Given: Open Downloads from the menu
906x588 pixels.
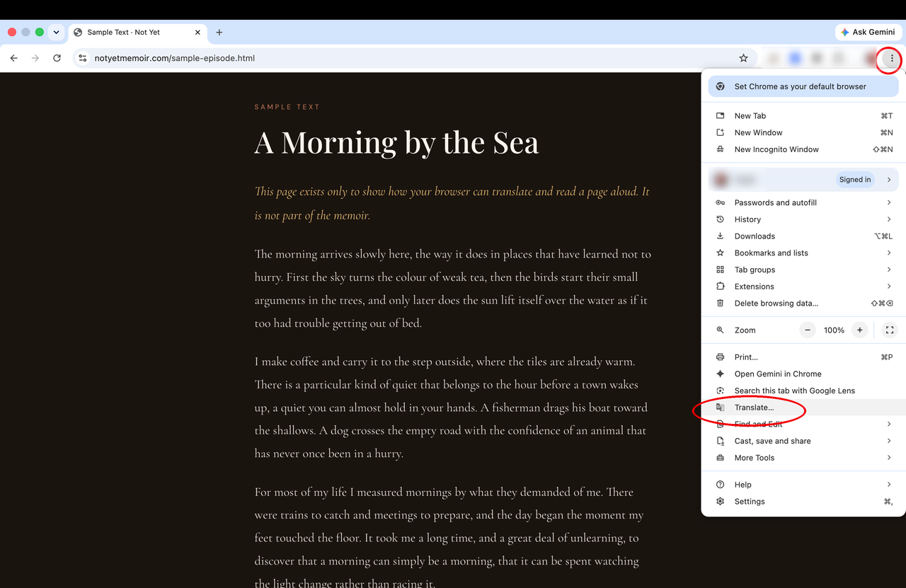Looking at the screenshot, I should tap(803, 236).
